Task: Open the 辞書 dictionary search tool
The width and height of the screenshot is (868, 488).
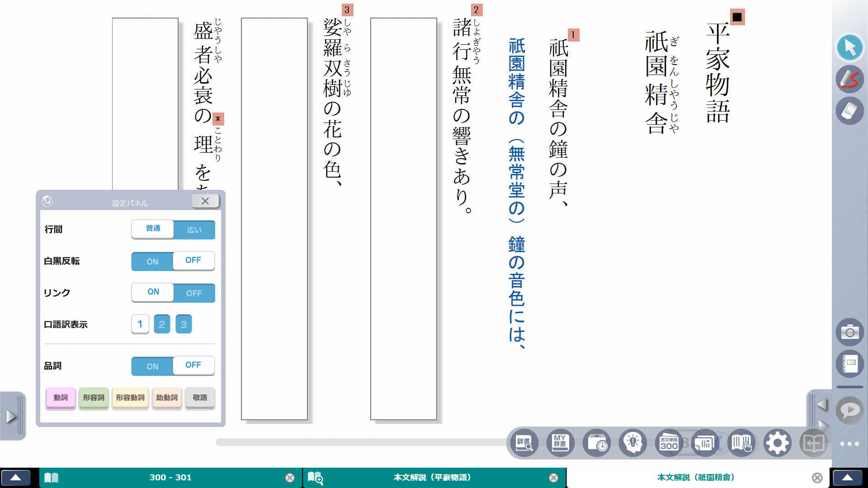Action: [524, 443]
